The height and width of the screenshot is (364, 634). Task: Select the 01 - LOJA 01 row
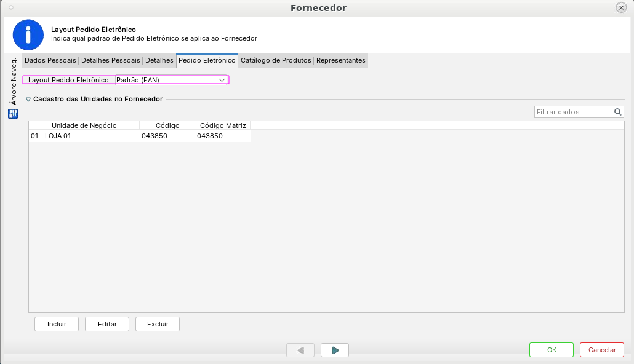click(140, 136)
